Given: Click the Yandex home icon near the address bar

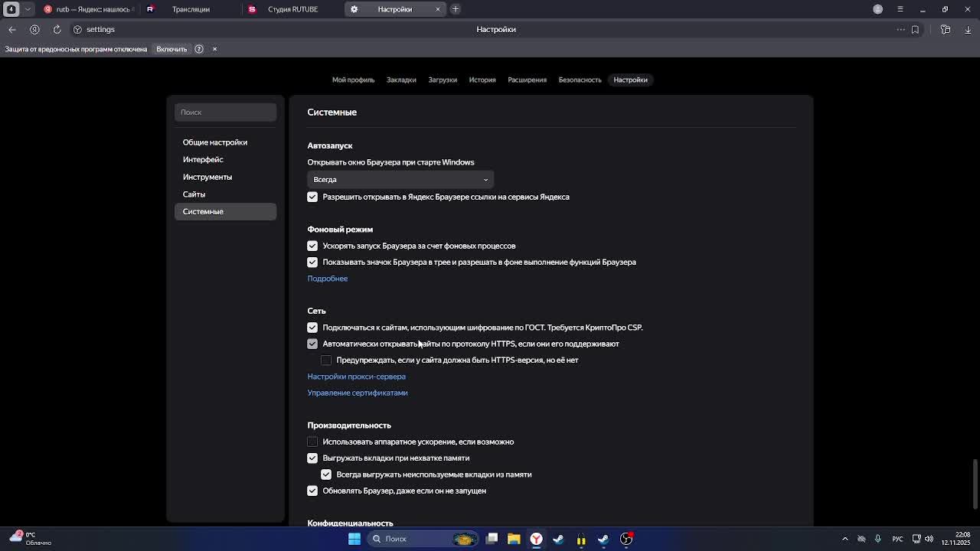Looking at the screenshot, I should click(x=34, y=29).
